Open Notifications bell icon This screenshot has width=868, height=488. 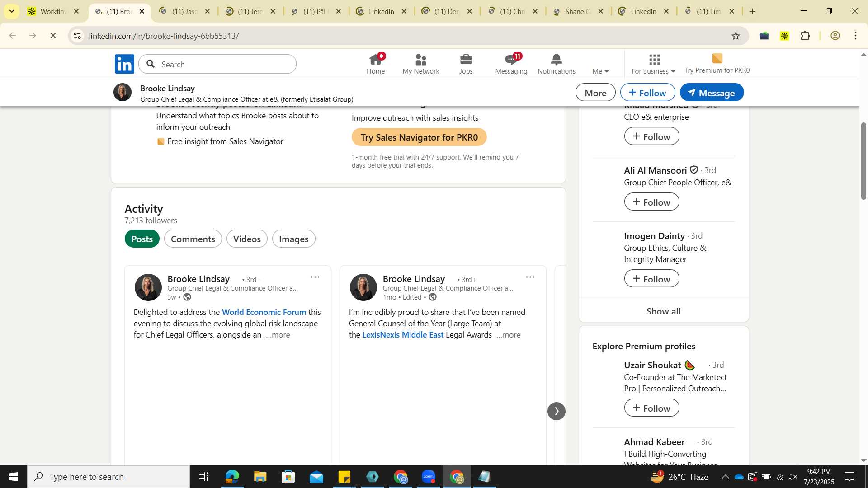coord(556,64)
